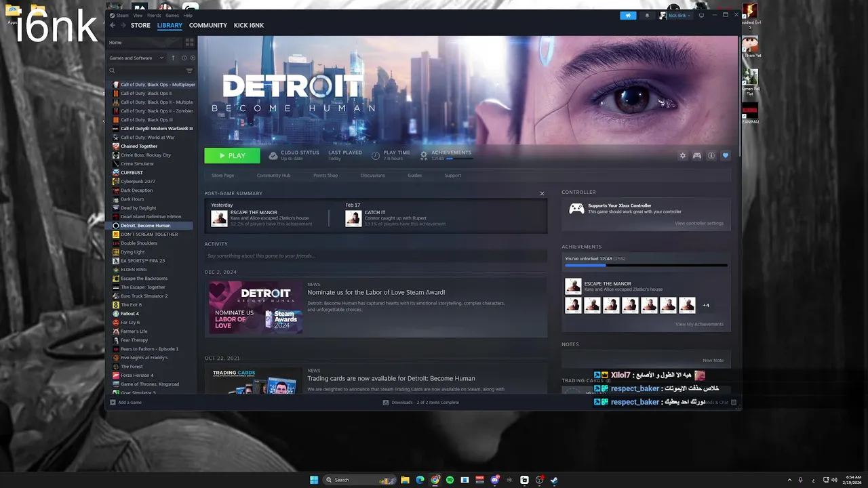868x488 pixels.
Task: Go forward with the Steam navigation arrow
Action: coord(123,25)
